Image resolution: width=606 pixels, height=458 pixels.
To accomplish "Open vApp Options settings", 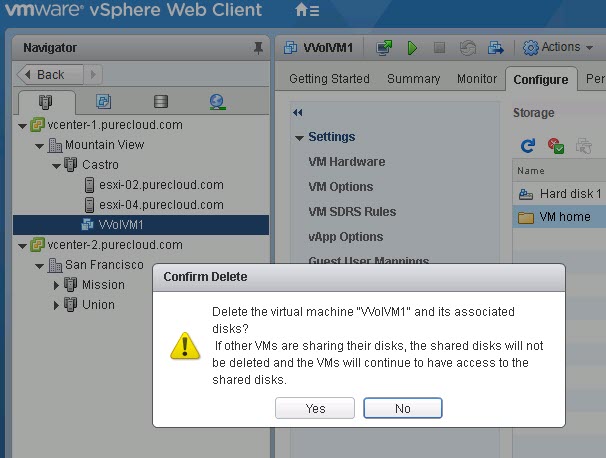I will pos(346,237).
